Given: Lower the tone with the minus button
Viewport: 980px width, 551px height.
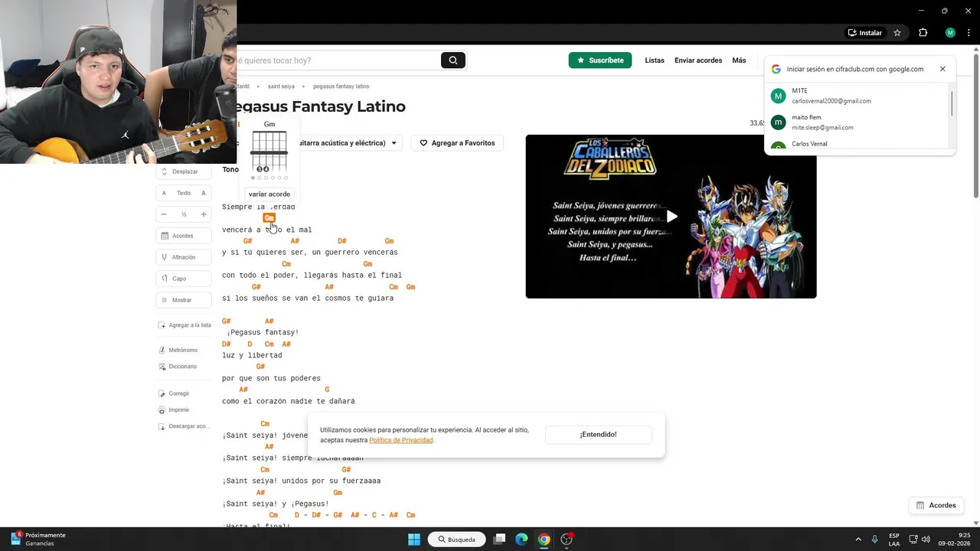Looking at the screenshot, I should (x=164, y=214).
